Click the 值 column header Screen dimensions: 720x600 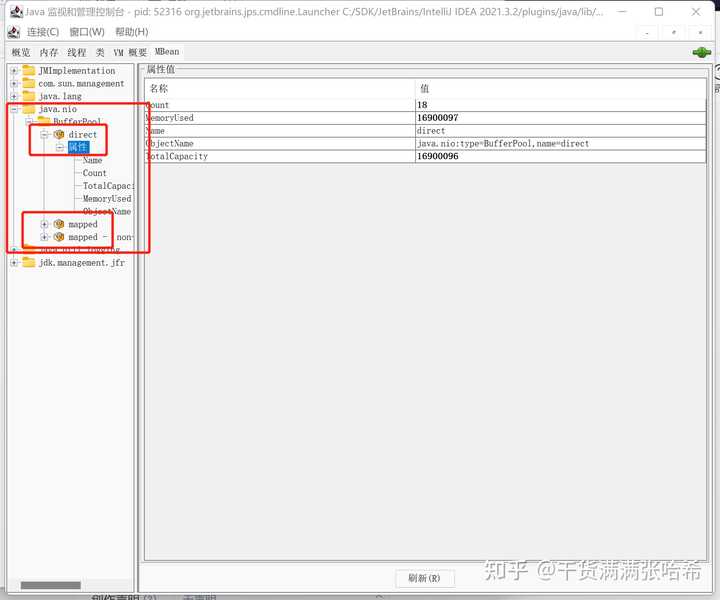[x=560, y=88]
